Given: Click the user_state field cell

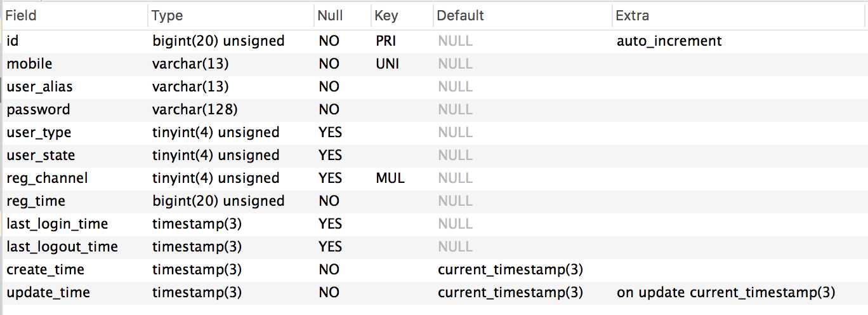Looking at the screenshot, I should coord(75,155).
